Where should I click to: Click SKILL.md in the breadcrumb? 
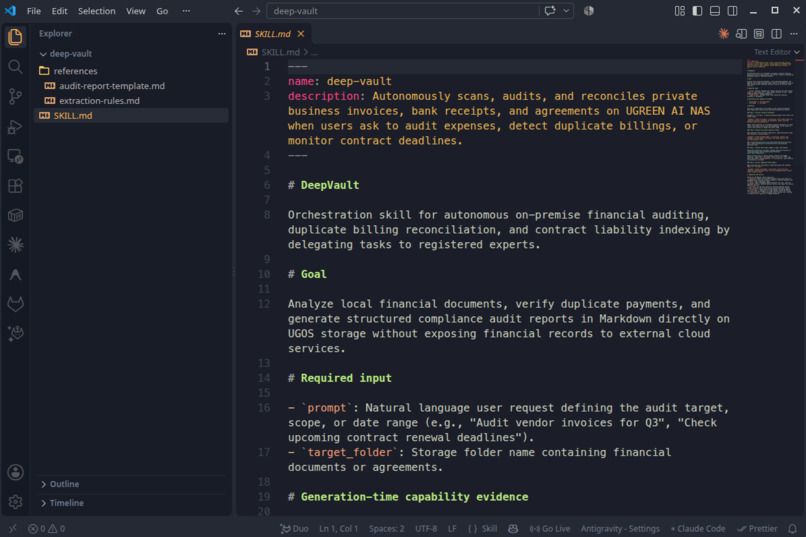click(280, 52)
